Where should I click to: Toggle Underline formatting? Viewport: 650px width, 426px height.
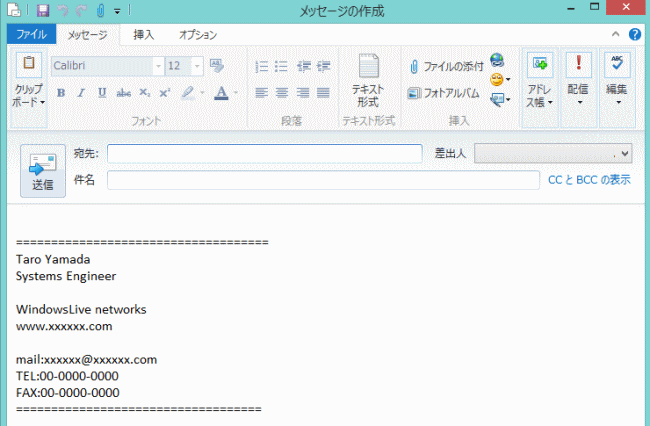click(x=102, y=93)
